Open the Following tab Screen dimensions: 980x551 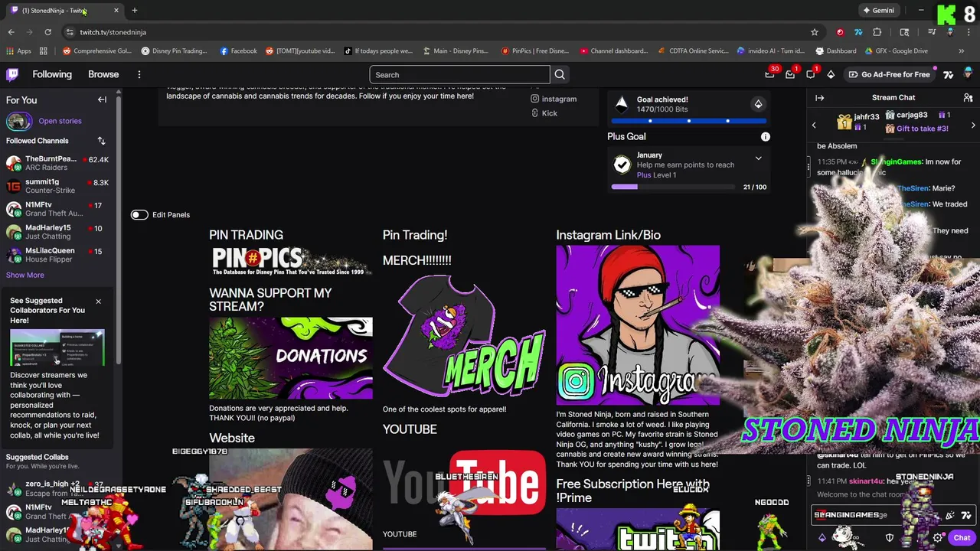(52, 74)
